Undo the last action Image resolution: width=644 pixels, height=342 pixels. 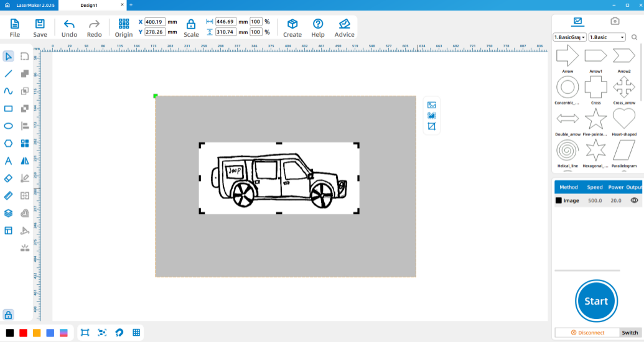(x=69, y=28)
